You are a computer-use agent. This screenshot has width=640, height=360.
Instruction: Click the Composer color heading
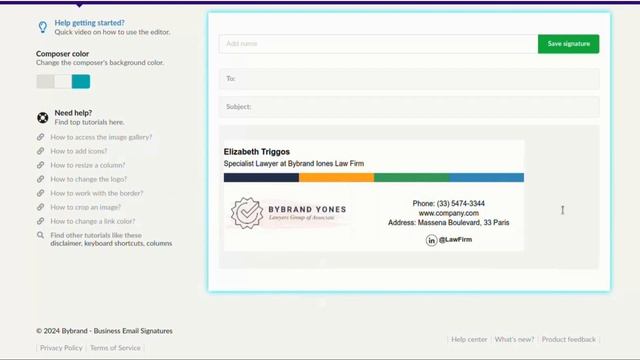coord(62,53)
